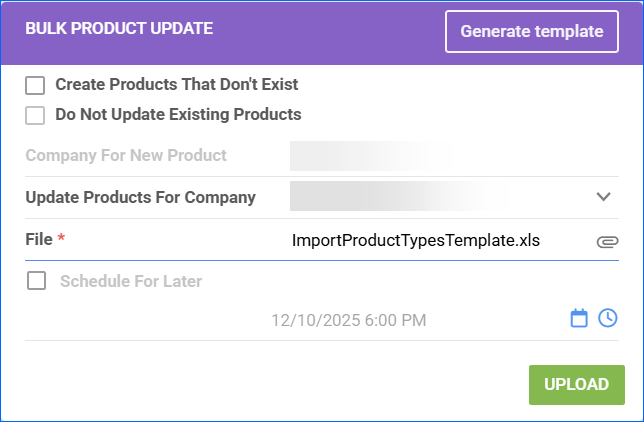The image size is (644, 422).
Task: Click the Do Not Update Existing Products label
Action: click(x=178, y=114)
